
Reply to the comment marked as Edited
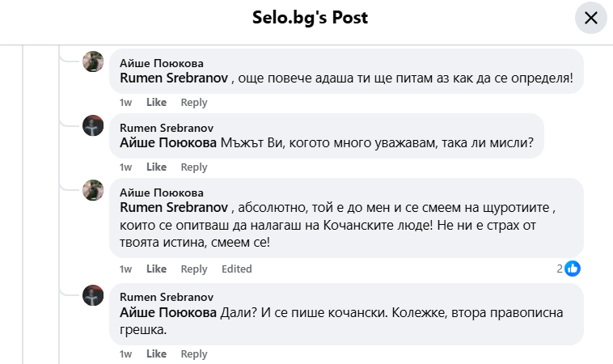click(x=194, y=269)
